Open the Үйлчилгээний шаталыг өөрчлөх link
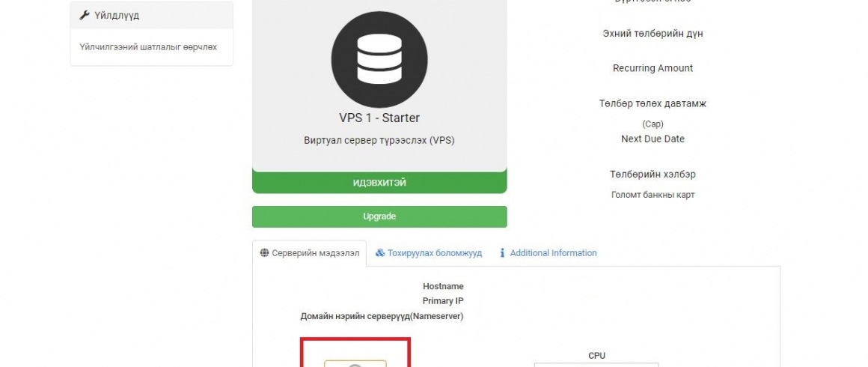Viewport: 868px width, 367px height. (148, 47)
